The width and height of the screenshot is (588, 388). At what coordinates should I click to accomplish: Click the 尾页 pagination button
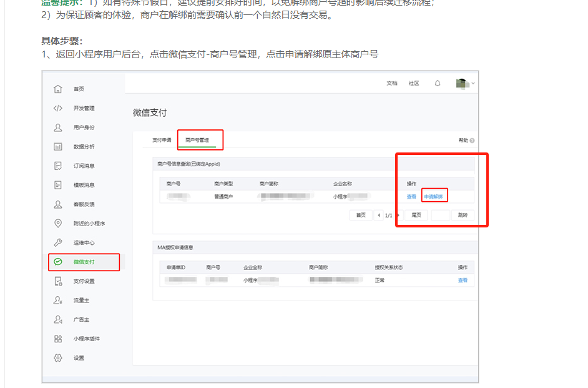pyautogui.click(x=416, y=215)
